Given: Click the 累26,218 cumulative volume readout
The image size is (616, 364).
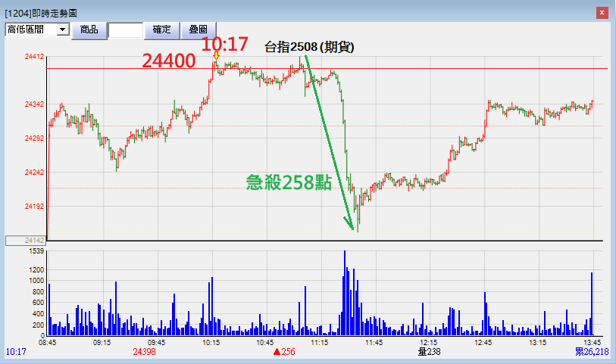Looking at the screenshot, I should (x=591, y=352).
